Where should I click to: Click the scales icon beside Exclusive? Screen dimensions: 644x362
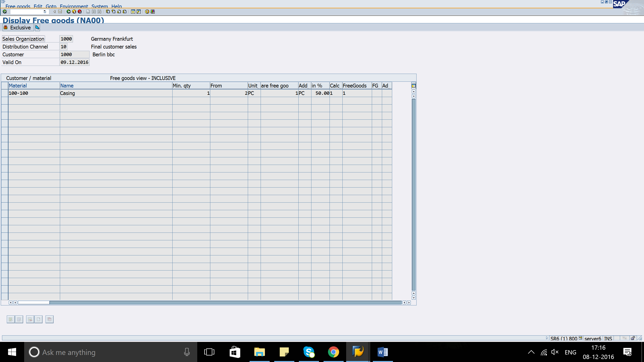tap(37, 28)
